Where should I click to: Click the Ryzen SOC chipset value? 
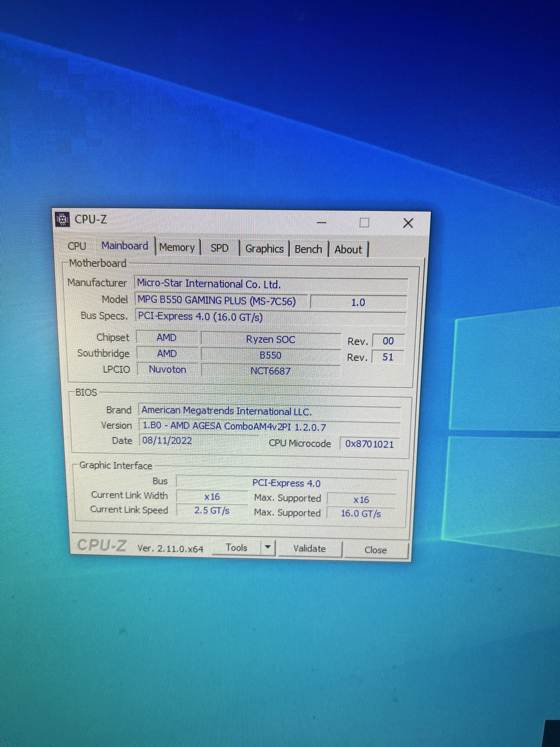click(x=271, y=339)
